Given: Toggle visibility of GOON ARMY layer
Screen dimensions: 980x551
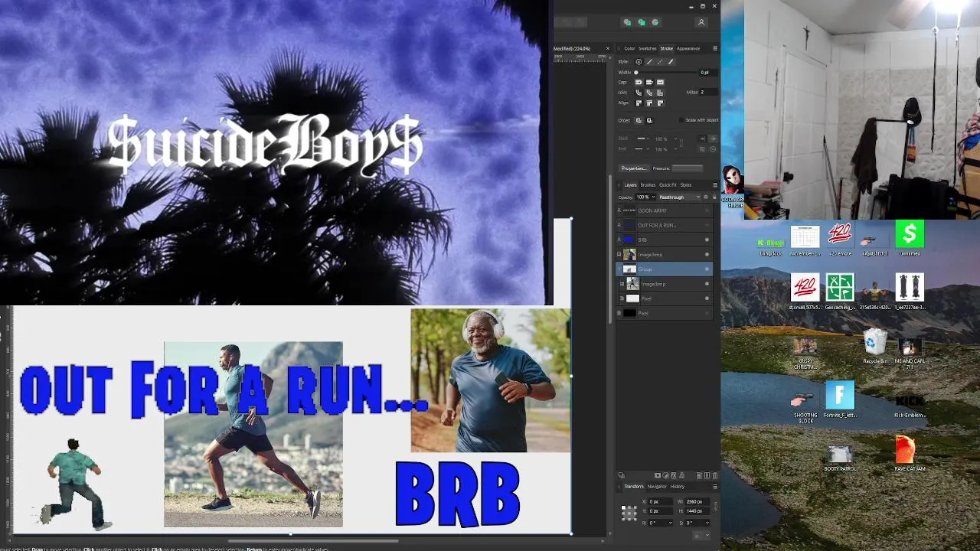Looking at the screenshot, I should 707,210.
